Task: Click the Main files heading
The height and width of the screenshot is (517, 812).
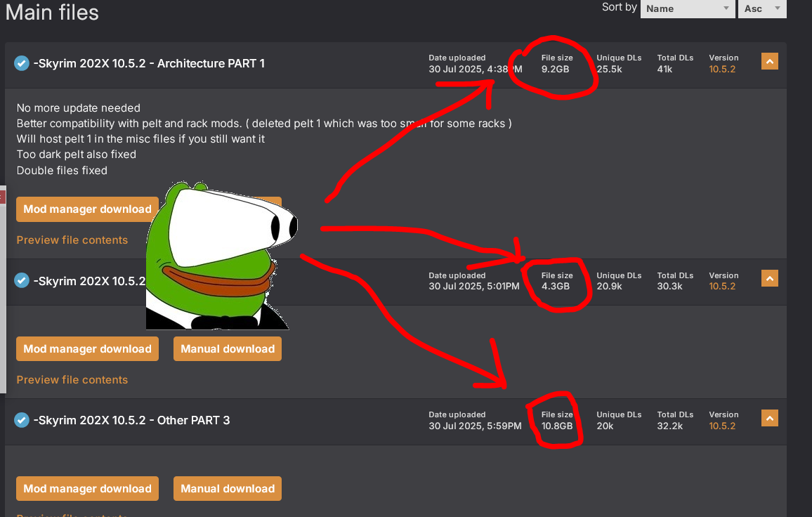Action: [52, 13]
